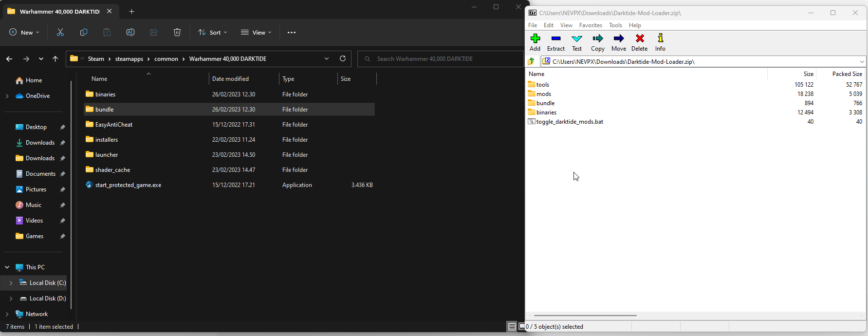Click the 7-Zip Info button
The width and height of the screenshot is (868, 336).
660,42
